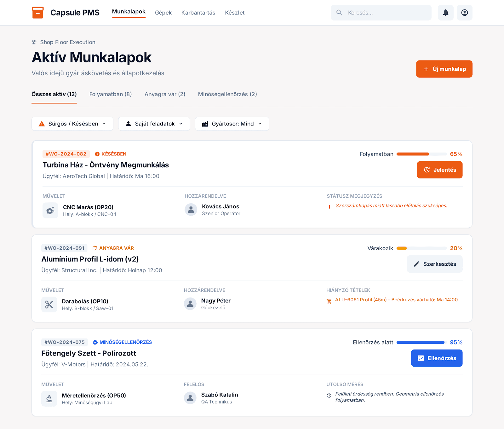Open the Karbantartás menu item
Viewport: 504px width, 429px height.
pos(198,13)
